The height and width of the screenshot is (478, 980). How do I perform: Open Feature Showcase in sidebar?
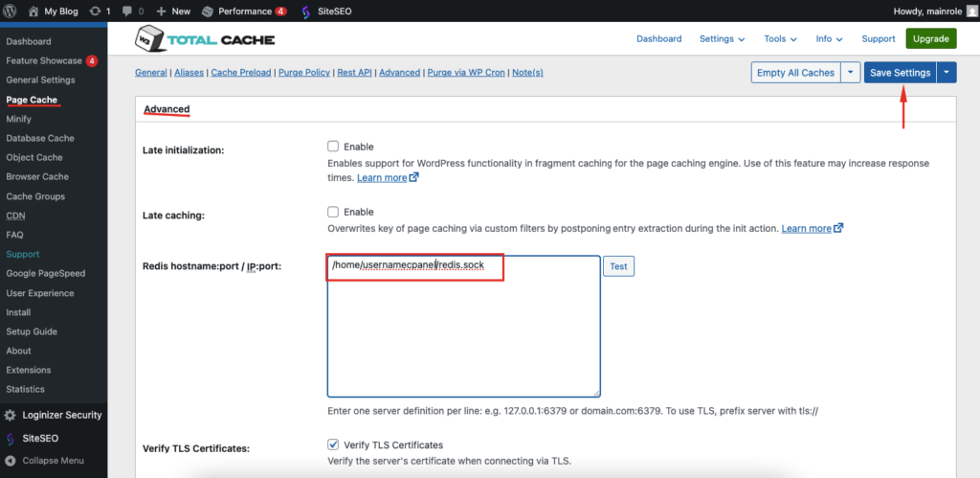pyautogui.click(x=52, y=60)
